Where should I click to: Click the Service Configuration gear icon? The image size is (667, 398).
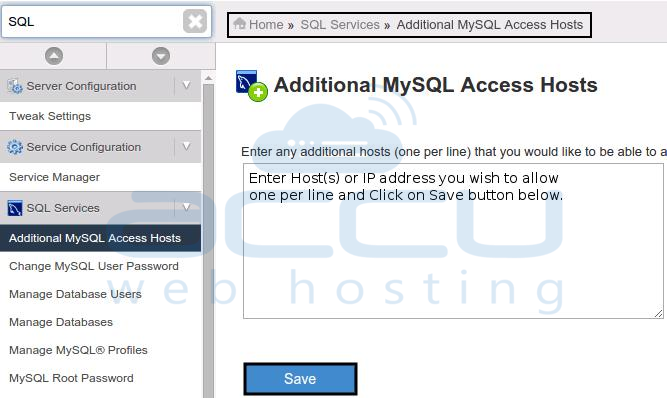coord(15,147)
